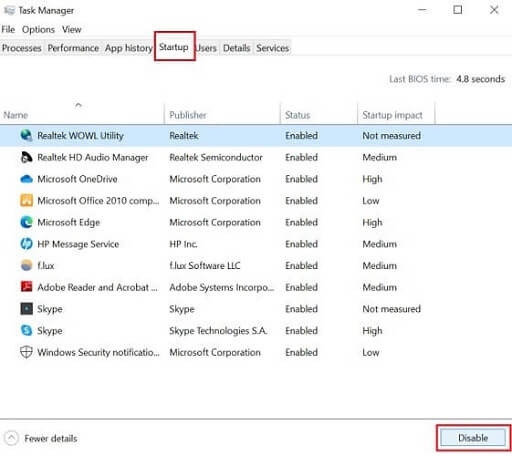Click the Last BIOS time 4.8 seconds value

pyautogui.click(x=481, y=79)
